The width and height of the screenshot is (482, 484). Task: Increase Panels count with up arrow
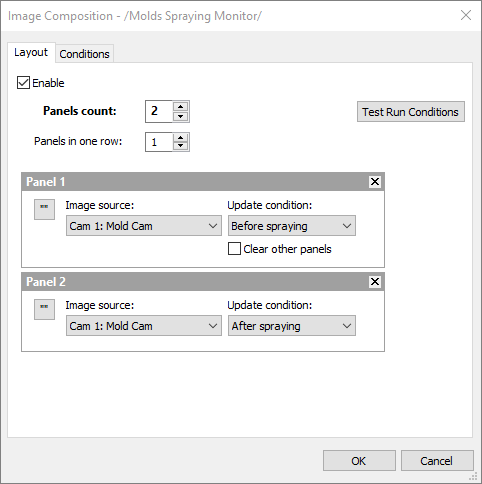(x=180, y=107)
